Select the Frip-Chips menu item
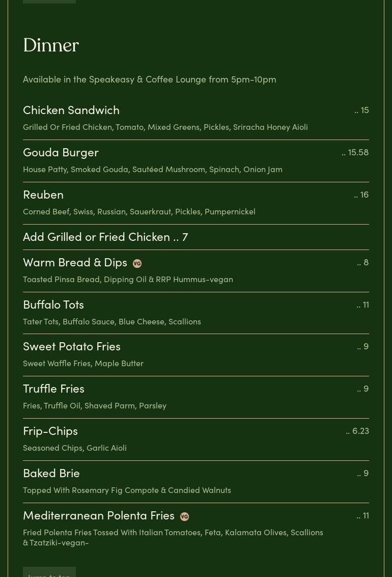Viewport: 392px width, 577px height. coord(50,431)
